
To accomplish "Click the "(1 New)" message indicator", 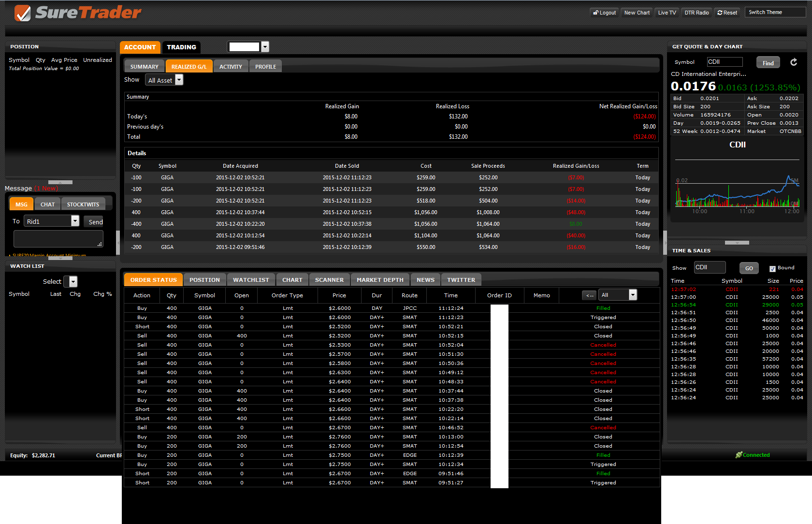I will [x=46, y=189].
